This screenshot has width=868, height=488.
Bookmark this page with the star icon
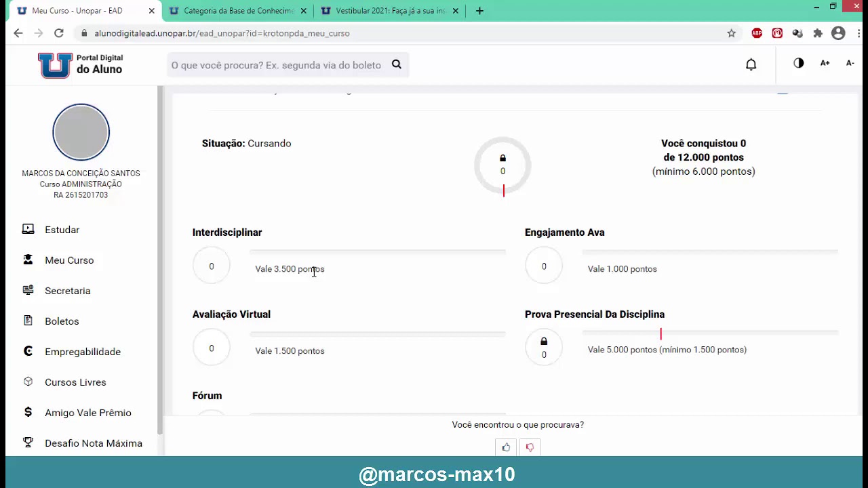click(x=731, y=33)
